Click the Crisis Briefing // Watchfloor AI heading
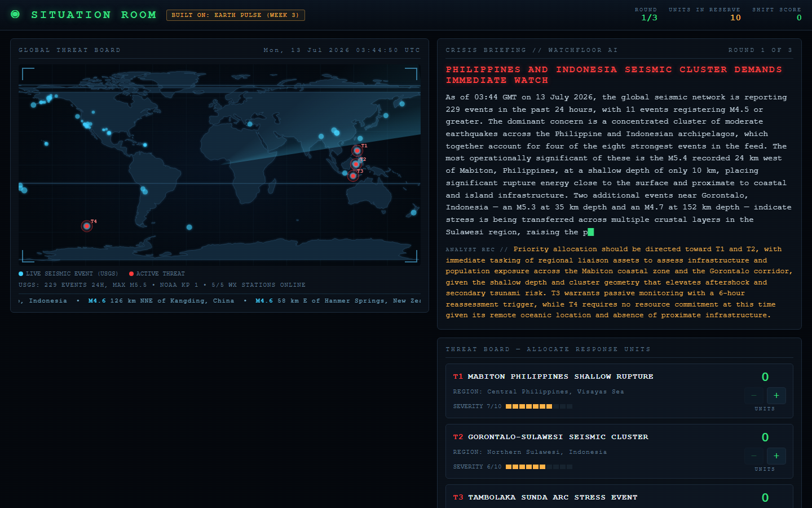The image size is (812, 508). coord(532,50)
